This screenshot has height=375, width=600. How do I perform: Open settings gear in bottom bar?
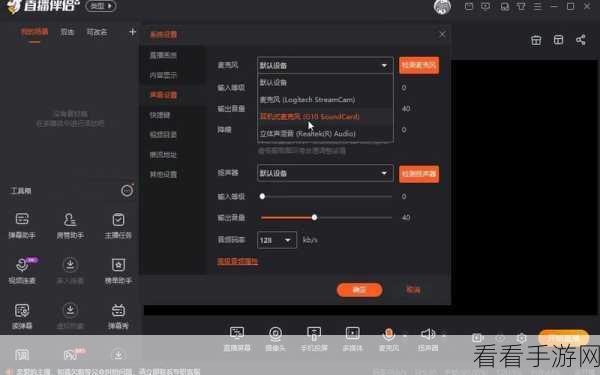pyautogui.click(x=522, y=338)
